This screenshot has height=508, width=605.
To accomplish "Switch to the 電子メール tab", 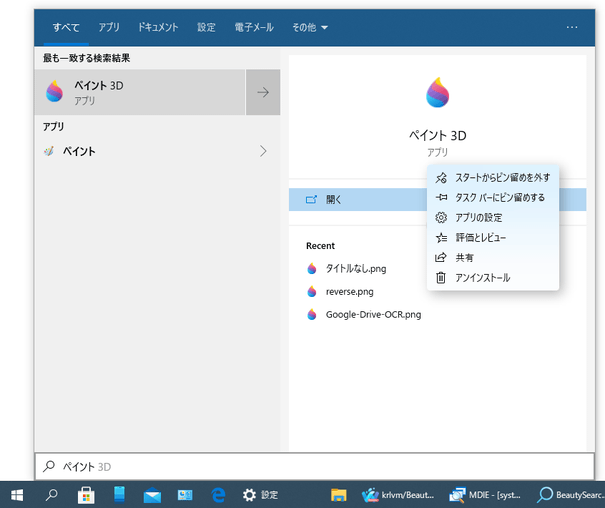I will click(x=254, y=27).
